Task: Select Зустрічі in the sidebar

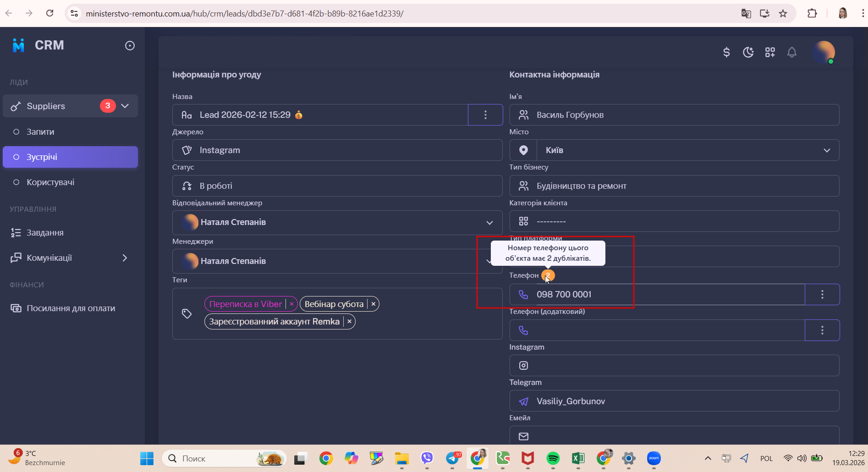Action: point(70,157)
